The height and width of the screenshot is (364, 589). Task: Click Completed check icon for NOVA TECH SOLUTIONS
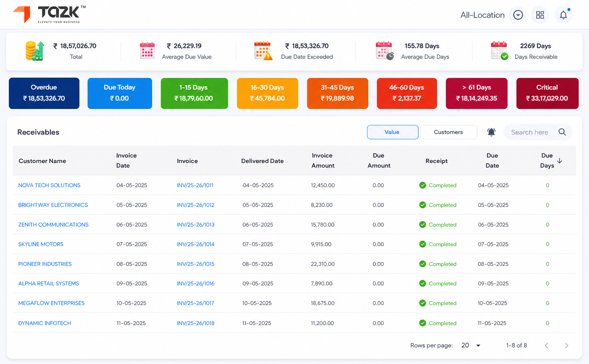pos(422,185)
